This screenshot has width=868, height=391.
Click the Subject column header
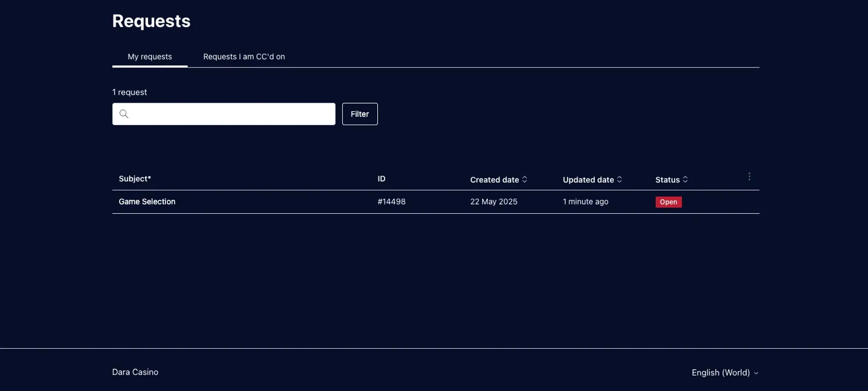pyautogui.click(x=135, y=179)
